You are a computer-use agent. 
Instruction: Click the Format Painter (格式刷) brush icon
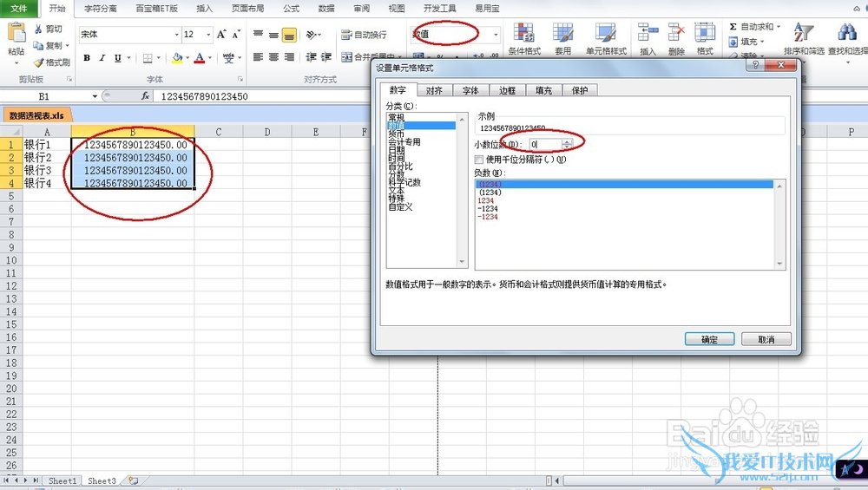(38, 62)
